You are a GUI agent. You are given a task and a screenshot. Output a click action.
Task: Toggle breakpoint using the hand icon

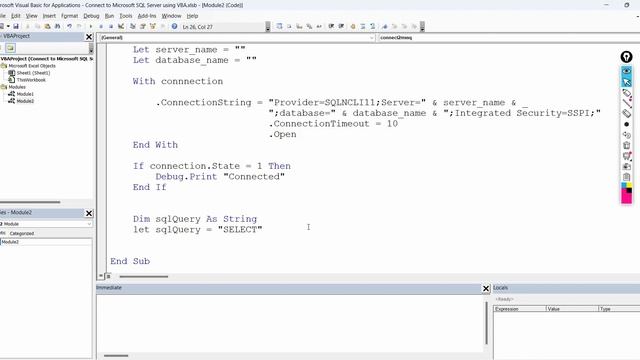353,26
